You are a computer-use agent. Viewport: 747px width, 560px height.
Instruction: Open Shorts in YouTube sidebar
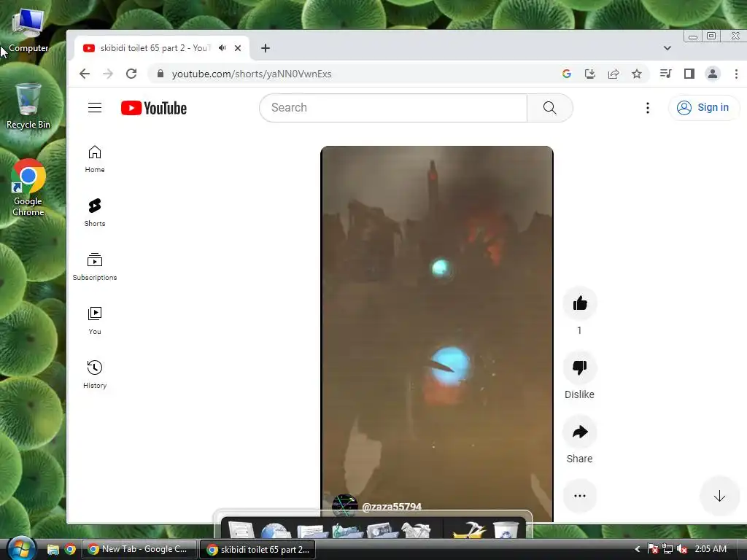point(95,213)
